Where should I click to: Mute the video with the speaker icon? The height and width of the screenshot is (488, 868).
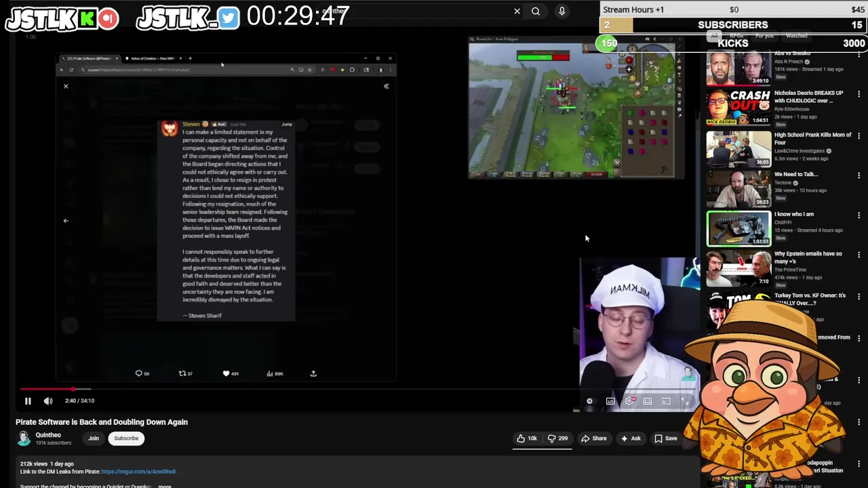point(48,401)
